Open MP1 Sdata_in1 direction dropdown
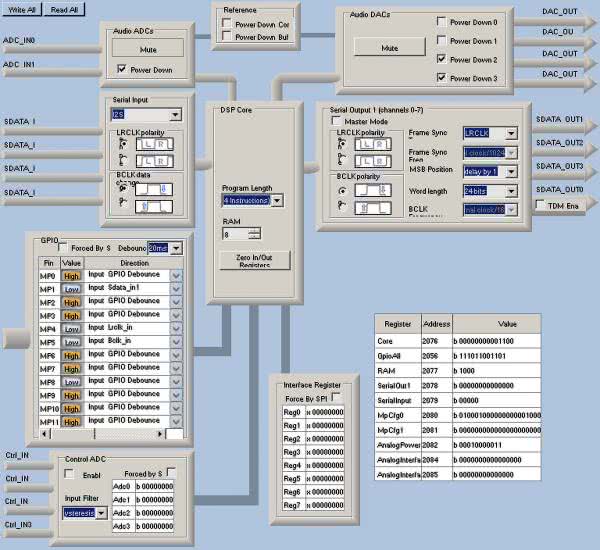The height and width of the screenshot is (550, 600). point(177,287)
